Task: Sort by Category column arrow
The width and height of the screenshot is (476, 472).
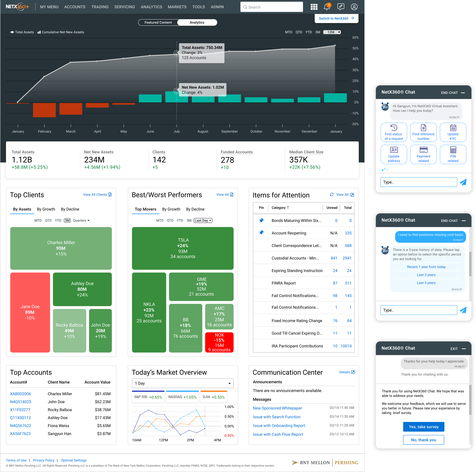Action: (x=288, y=207)
